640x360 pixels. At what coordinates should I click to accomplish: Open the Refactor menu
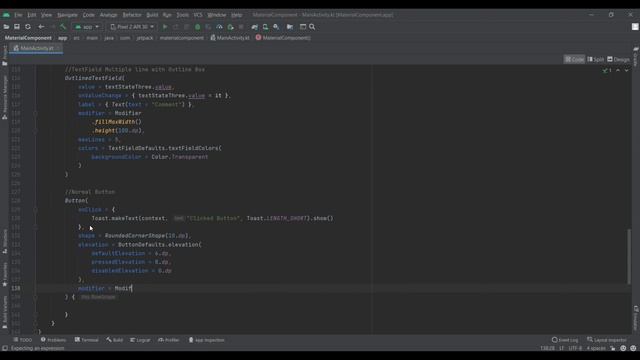132,15
